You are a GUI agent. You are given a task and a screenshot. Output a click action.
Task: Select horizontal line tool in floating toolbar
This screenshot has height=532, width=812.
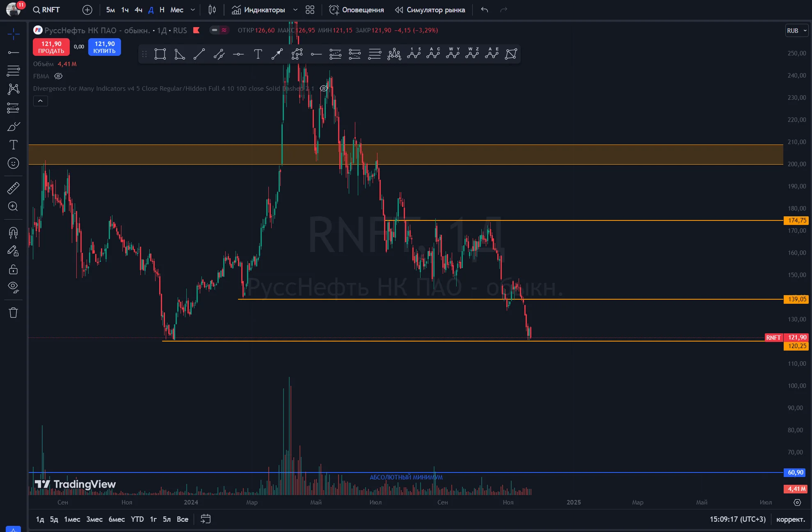[238, 54]
